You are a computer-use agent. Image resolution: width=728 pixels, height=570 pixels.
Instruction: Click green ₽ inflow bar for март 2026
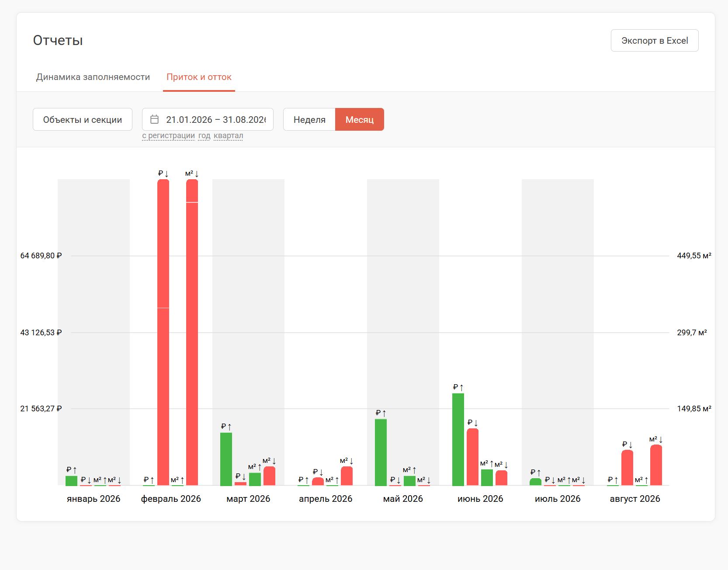coord(226,459)
